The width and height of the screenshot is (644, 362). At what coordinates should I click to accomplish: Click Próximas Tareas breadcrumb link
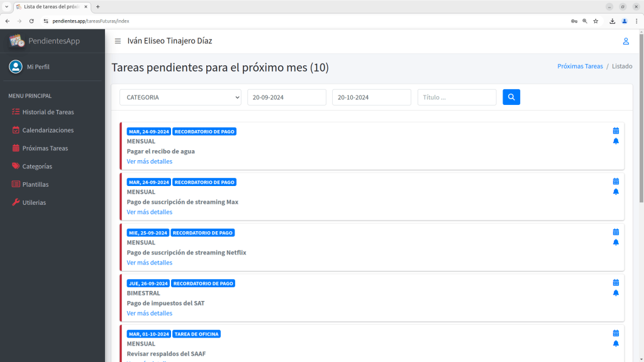pos(580,66)
